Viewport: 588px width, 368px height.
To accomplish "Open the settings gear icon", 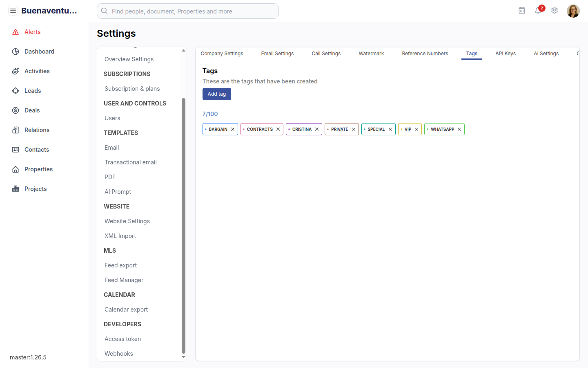I will click(x=555, y=11).
